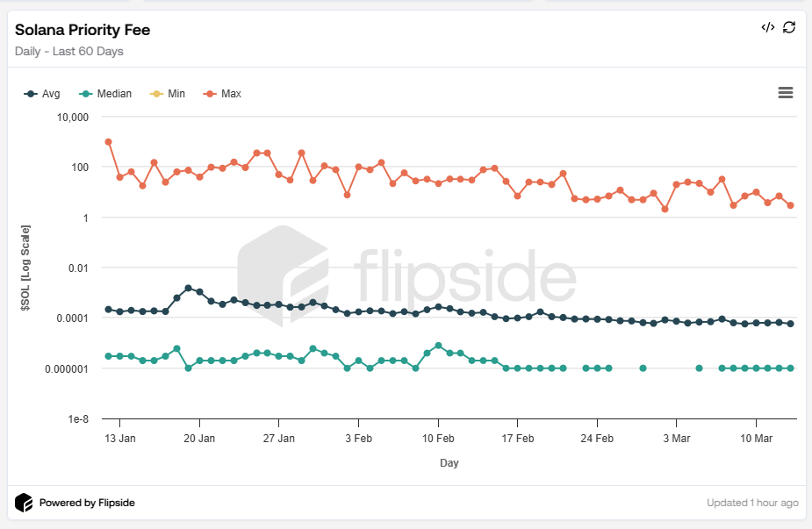Click the Solana Priority Fee title
This screenshot has width=812, height=529.
[x=83, y=30]
